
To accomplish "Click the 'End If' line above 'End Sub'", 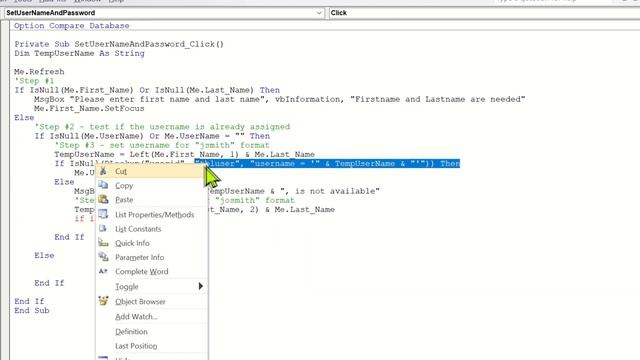I will (29, 301).
